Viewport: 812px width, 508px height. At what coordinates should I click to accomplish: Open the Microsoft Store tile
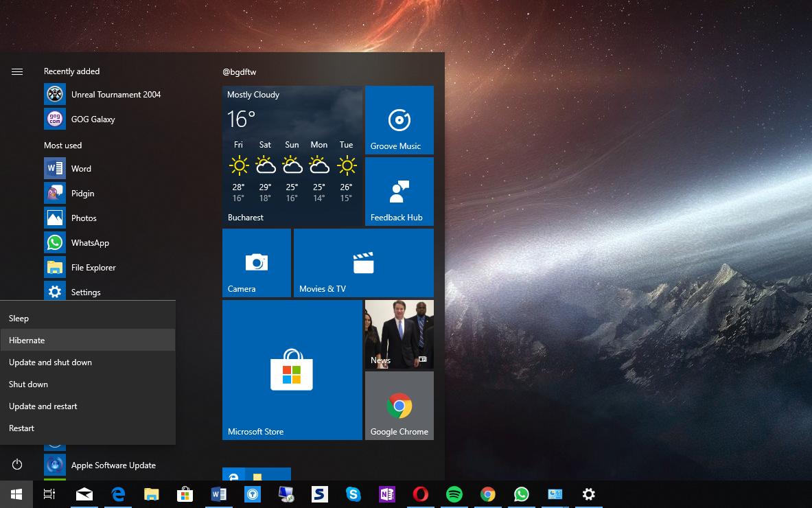click(292, 369)
